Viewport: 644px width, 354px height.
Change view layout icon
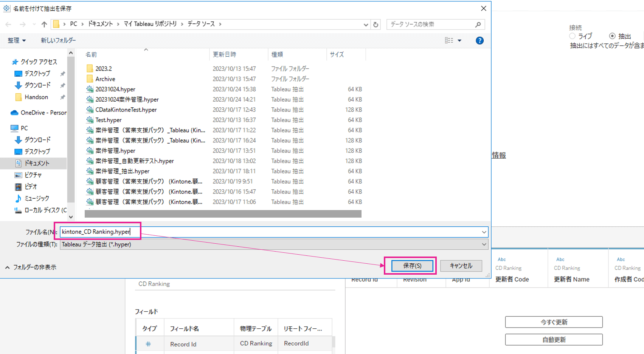(x=449, y=40)
